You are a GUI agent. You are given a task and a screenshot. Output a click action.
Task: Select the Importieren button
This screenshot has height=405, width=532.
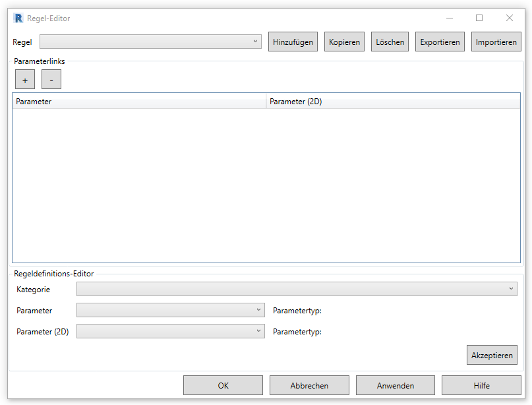coord(496,42)
